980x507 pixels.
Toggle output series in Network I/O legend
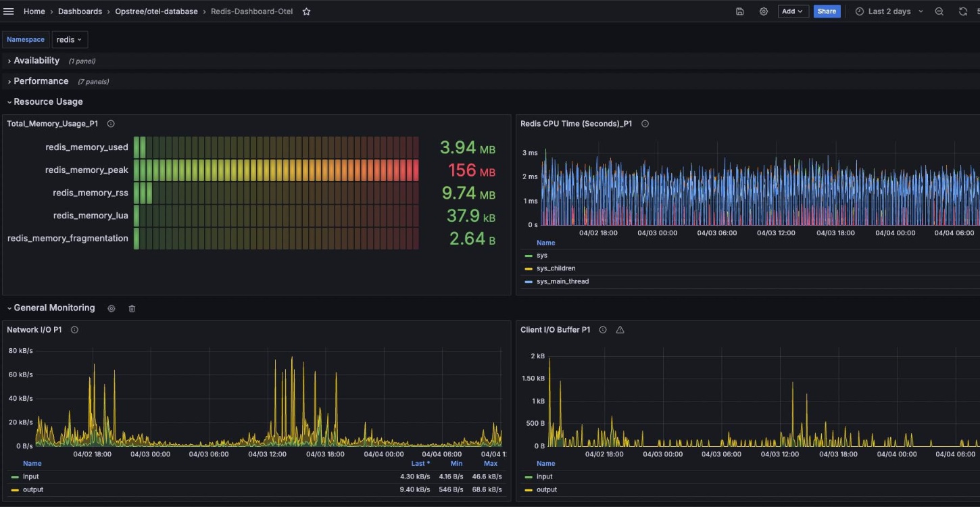(33, 489)
